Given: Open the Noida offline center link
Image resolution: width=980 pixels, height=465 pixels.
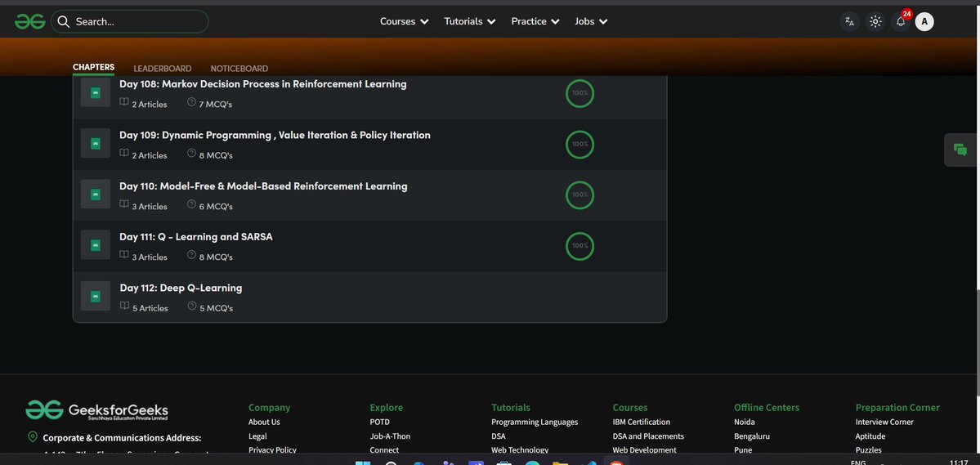Looking at the screenshot, I should click(x=745, y=422).
